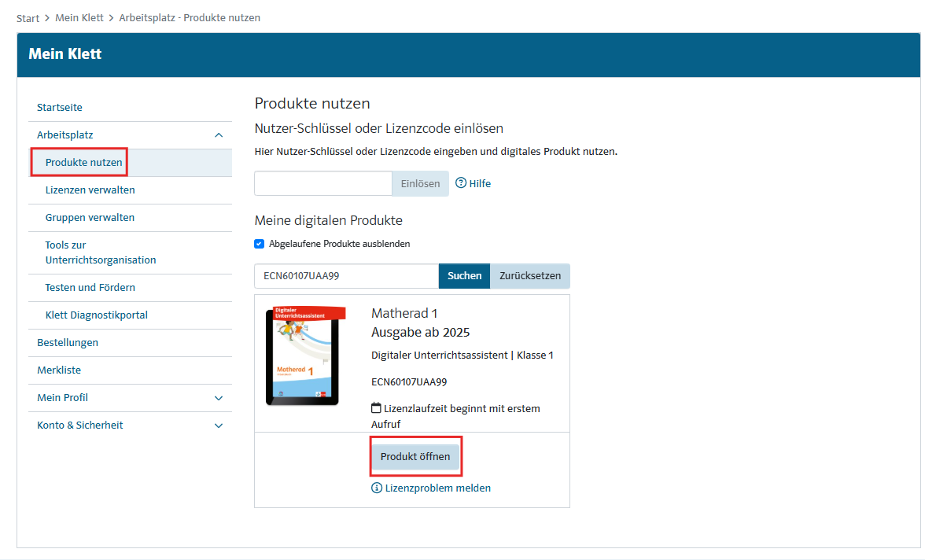Open Klett Diagnostikportal
Viewport: 925px width, 560px height.
pyautogui.click(x=96, y=315)
